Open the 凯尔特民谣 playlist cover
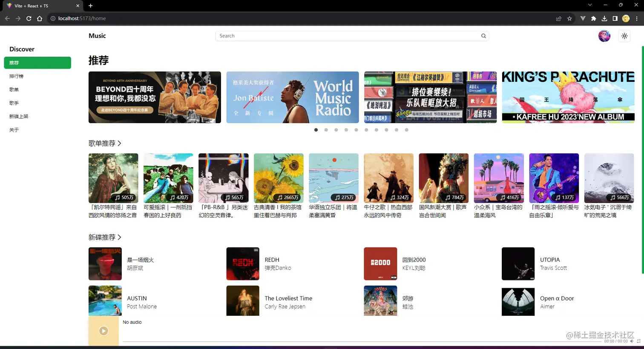 click(x=113, y=178)
